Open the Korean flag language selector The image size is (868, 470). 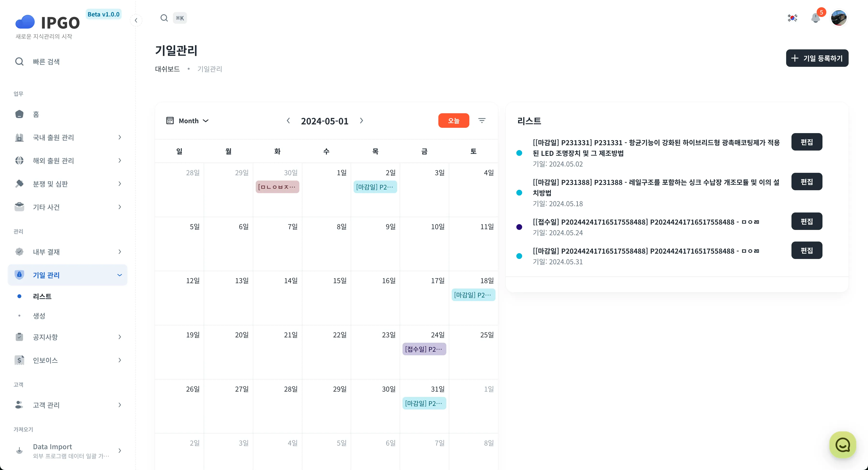tap(792, 18)
